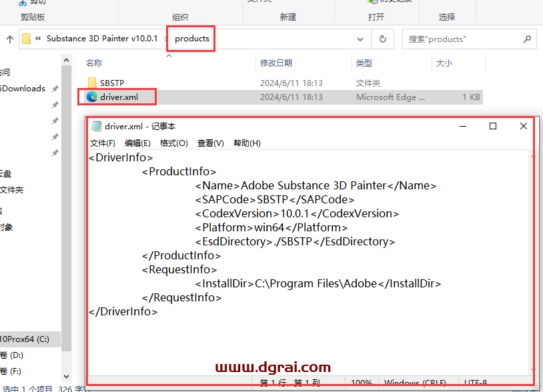
Task: Select the SBSTP folder name
Action: click(112, 83)
